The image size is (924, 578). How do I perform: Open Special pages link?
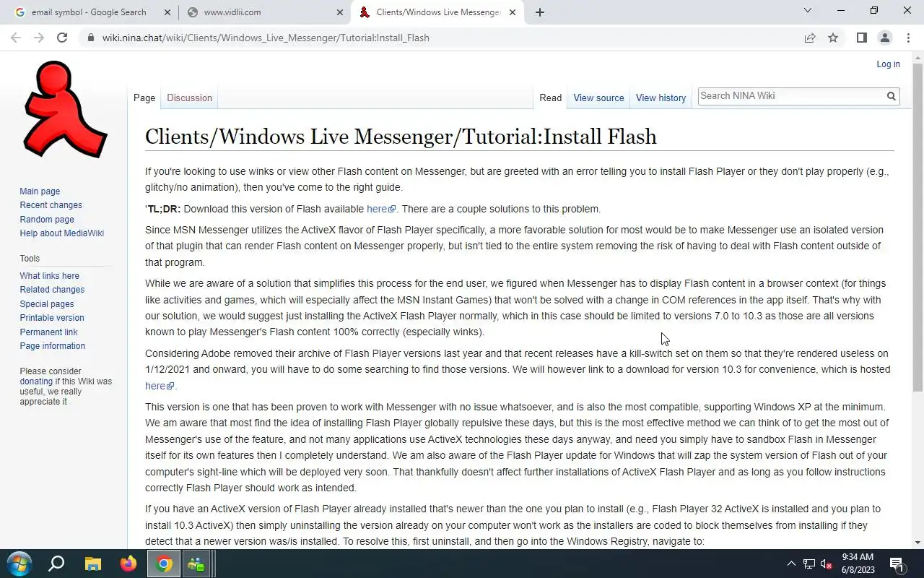46,304
